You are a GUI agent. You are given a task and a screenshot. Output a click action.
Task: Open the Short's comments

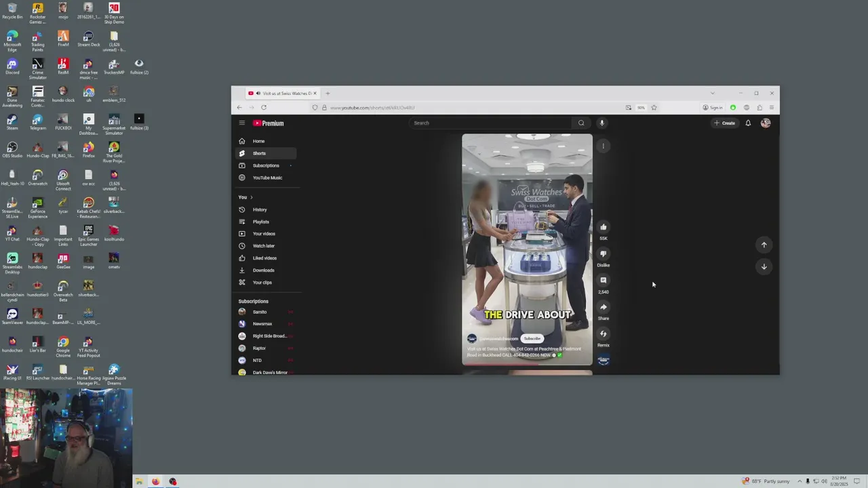click(604, 280)
